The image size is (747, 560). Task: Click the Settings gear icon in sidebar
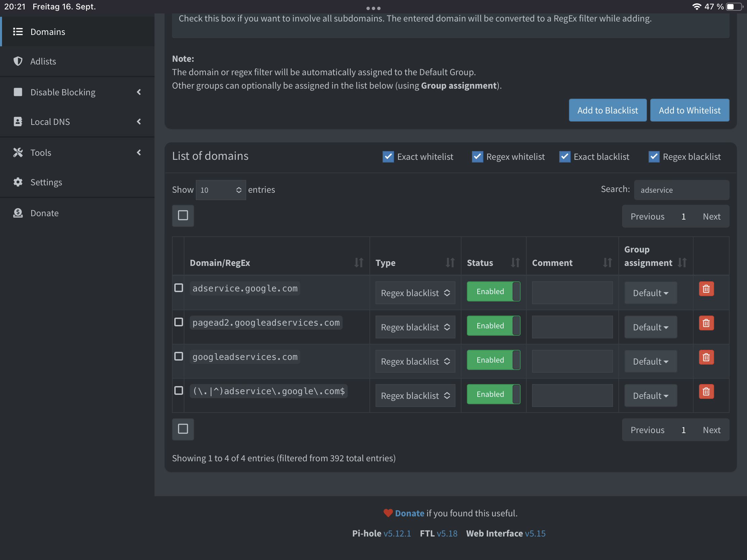[x=18, y=182]
